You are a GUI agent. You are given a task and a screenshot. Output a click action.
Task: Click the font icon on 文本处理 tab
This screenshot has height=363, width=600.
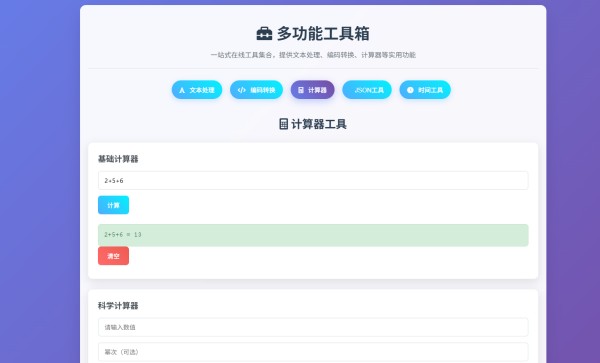point(182,90)
